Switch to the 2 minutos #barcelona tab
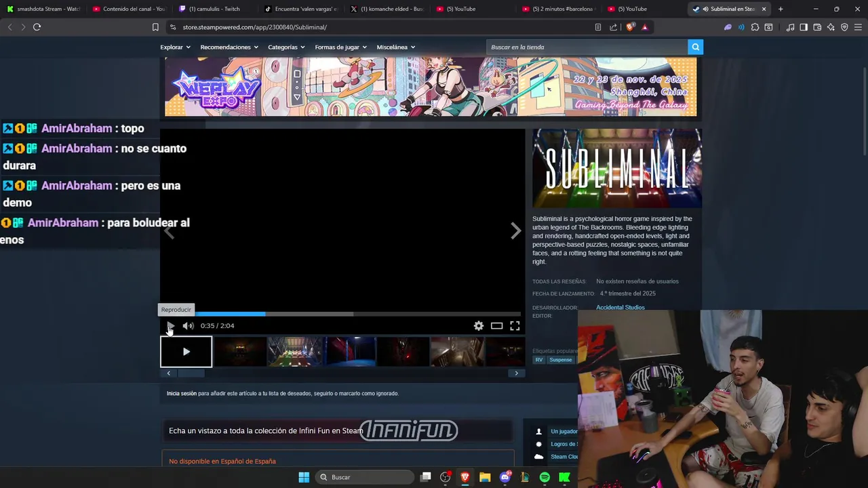The width and height of the screenshot is (868, 488). [x=558, y=9]
